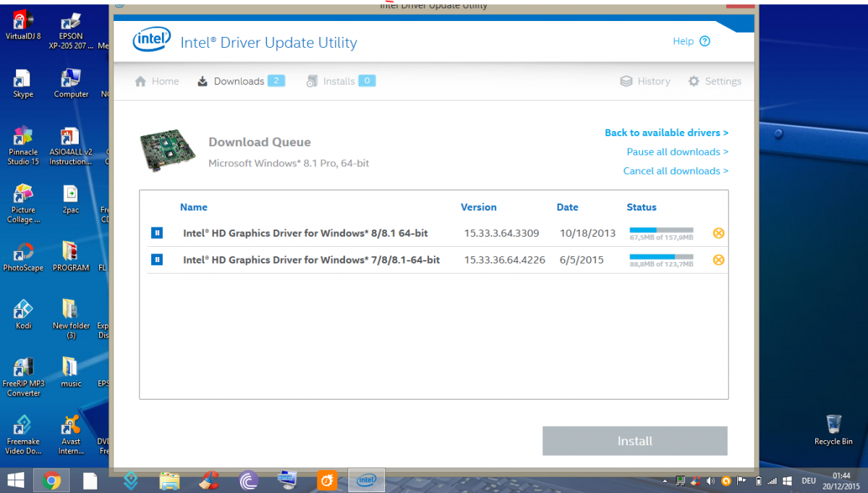This screenshot has height=493, width=868.
Task: Go to the Home tab
Action: (x=157, y=81)
